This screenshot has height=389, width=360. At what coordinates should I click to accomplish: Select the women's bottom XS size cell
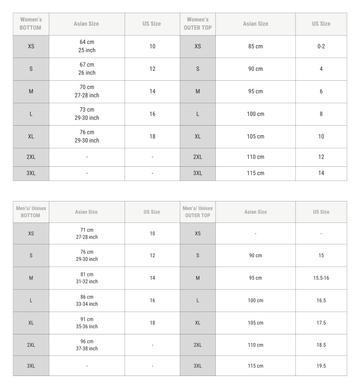coord(31,46)
